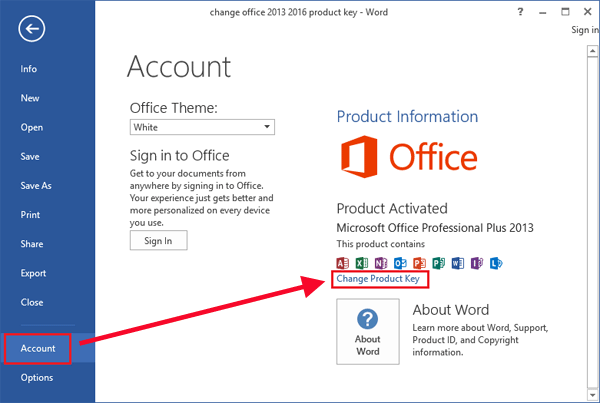This screenshot has width=600, height=403.
Task: Click the Outlook app icon
Action: (x=400, y=263)
